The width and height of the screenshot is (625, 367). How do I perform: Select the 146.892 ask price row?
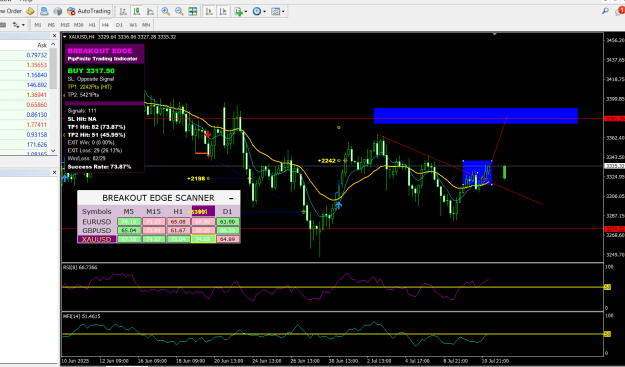point(25,85)
